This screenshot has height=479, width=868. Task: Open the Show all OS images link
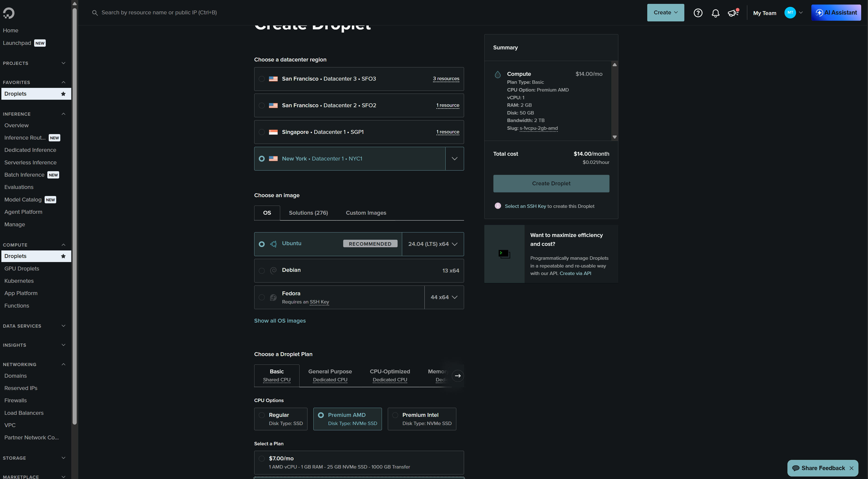(280, 321)
